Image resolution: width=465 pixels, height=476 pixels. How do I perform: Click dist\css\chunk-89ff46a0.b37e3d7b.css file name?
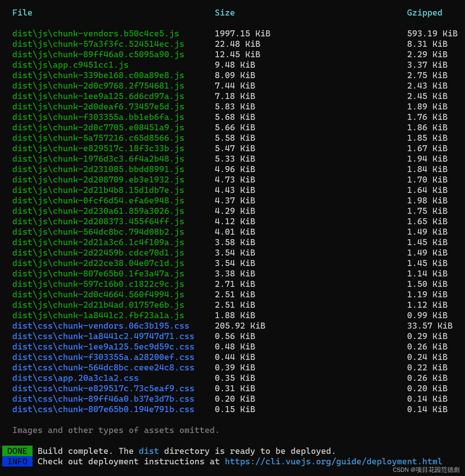point(103,399)
